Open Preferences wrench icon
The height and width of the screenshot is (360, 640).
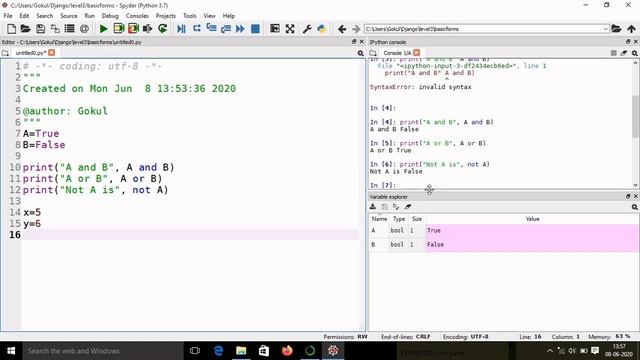pyautogui.click(x=307, y=29)
